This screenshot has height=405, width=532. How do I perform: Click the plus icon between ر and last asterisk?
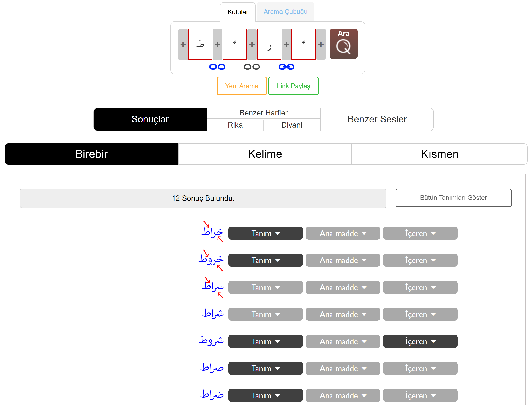(286, 44)
